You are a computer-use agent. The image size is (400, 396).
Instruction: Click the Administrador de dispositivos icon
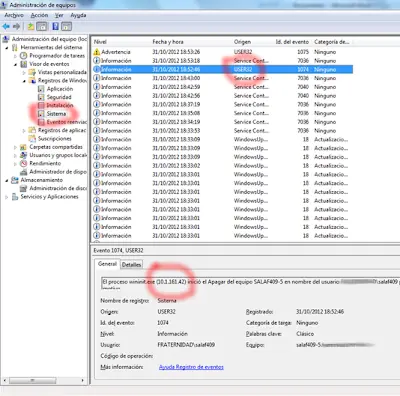pos(24,172)
